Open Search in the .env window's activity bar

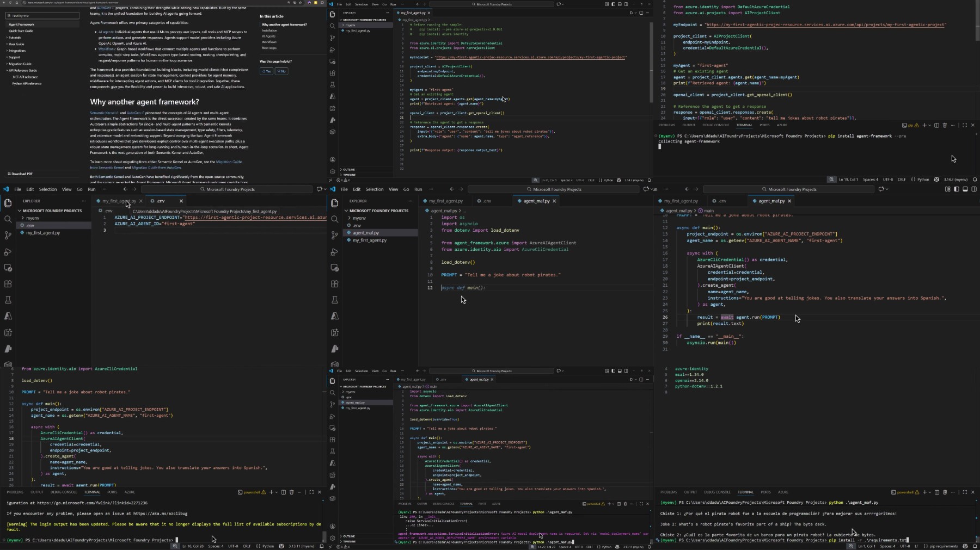pyautogui.click(x=8, y=219)
